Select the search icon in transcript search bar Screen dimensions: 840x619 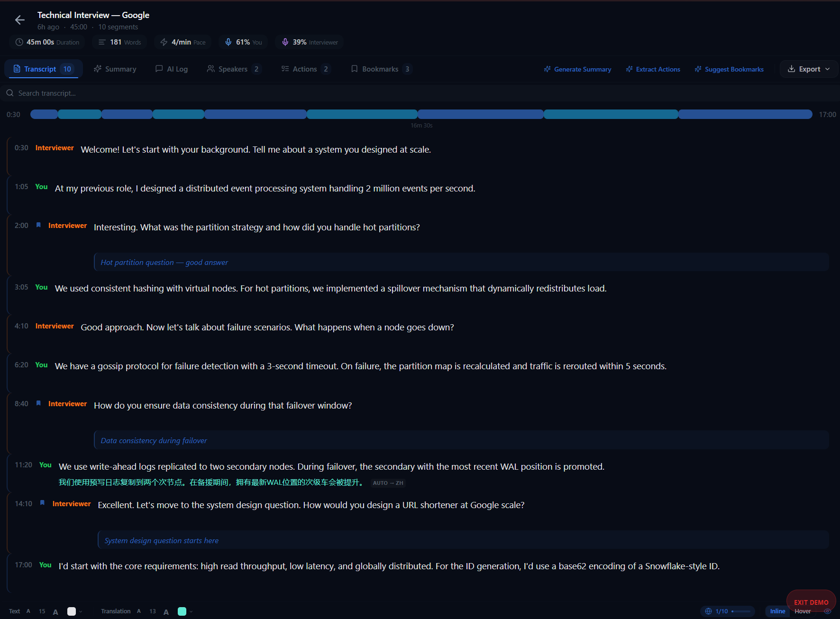[x=10, y=93]
